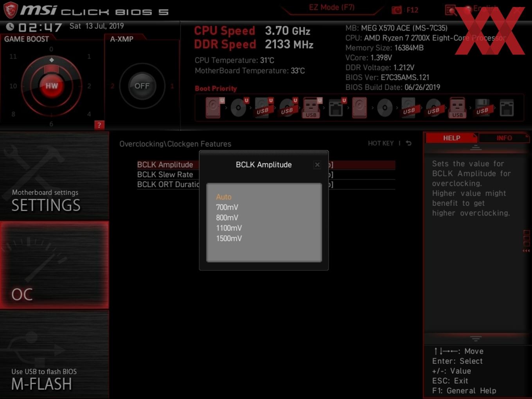532x399 pixels.
Task: Switch to the INFO tab
Action: [504, 138]
